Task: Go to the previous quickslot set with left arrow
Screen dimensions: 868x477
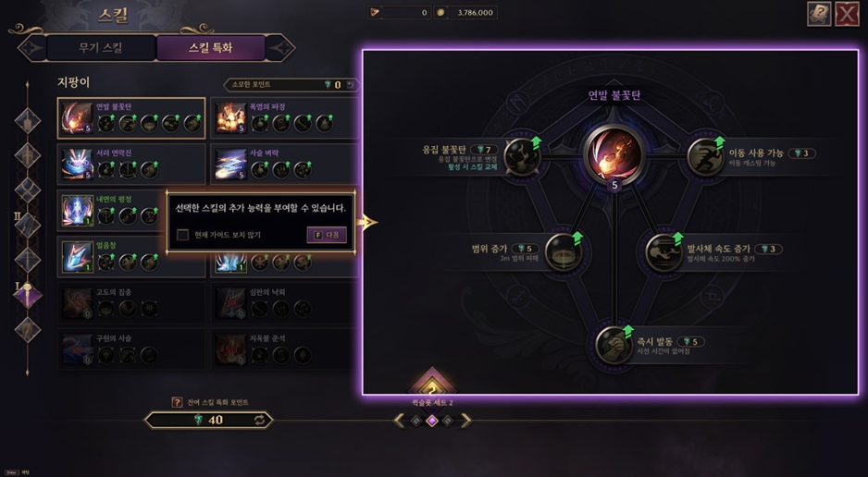Action: (x=399, y=421)
